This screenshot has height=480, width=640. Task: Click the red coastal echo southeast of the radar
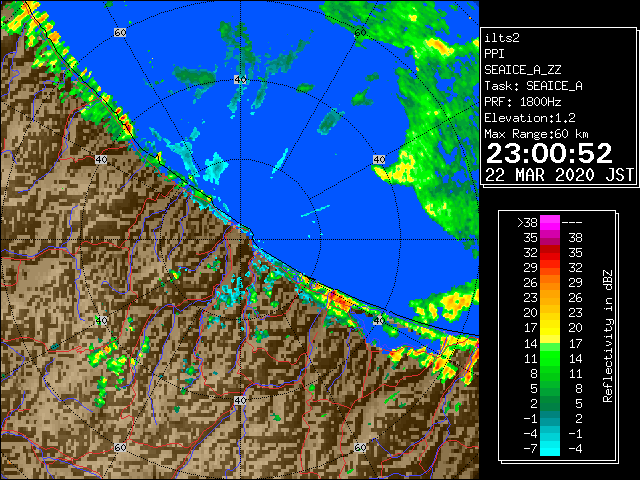338,300
